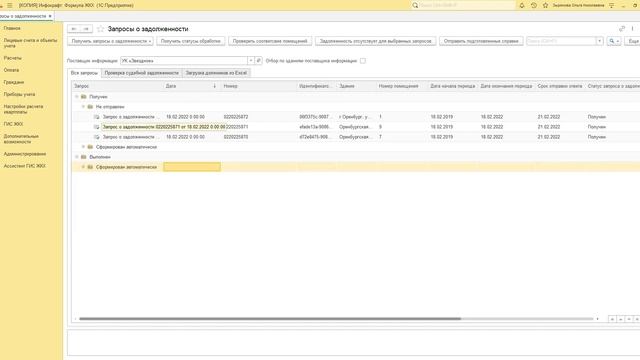Click the folder icon of Выполнен group
The width and height of the screenshot is (640, 360).
(84, 157)
